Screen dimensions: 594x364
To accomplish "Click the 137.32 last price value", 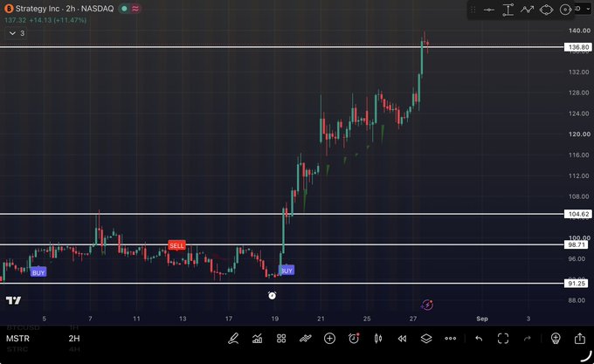I will tap(15, 20).
